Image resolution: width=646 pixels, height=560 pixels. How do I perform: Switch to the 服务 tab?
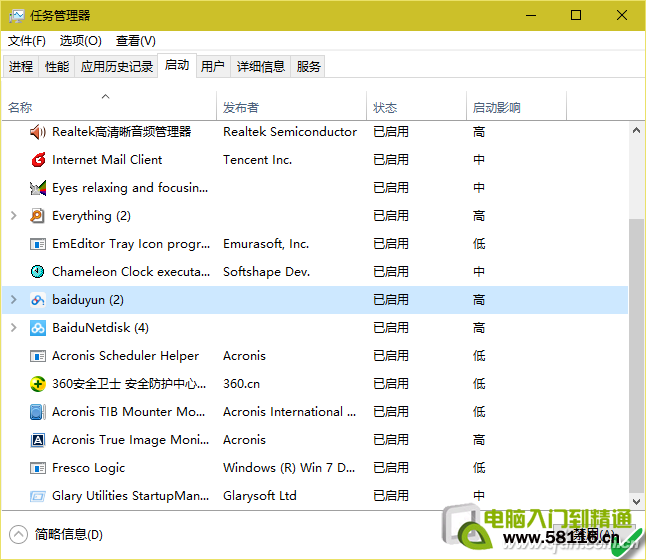tap(308, 66)
